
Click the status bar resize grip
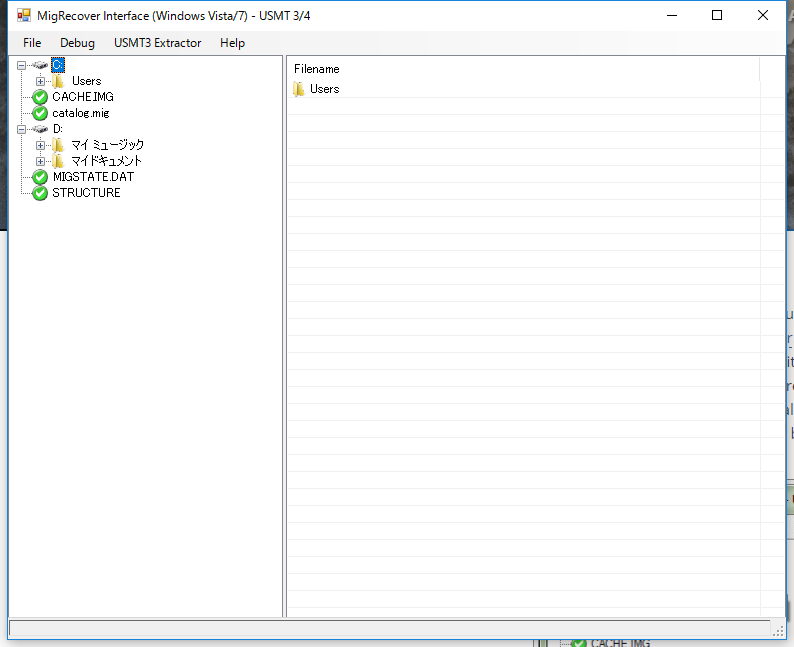coord(779,630)
